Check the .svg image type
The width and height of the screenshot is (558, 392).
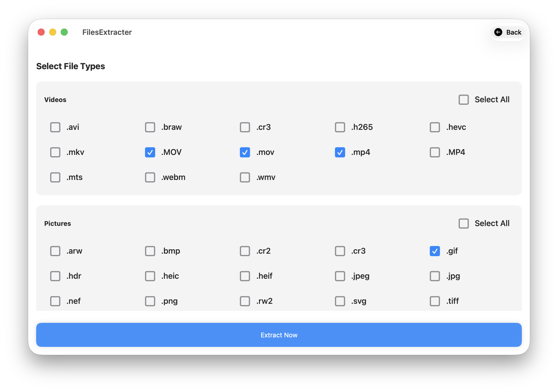[340, 301]
